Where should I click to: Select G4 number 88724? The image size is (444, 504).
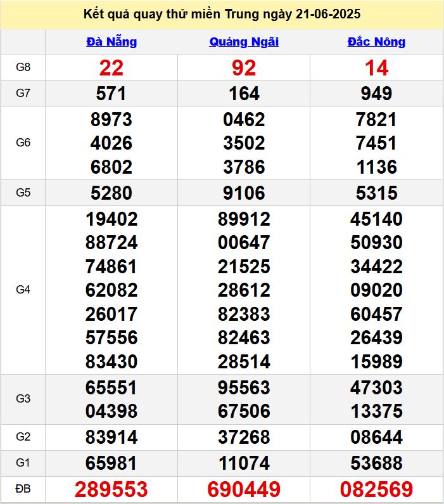111,243
